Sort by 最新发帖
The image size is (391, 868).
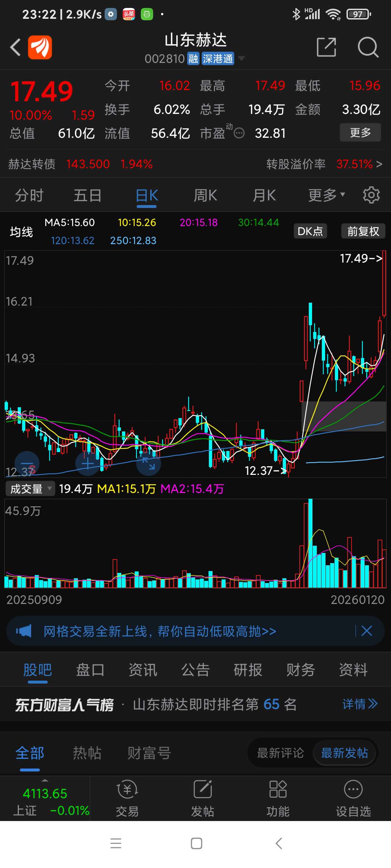(345, 753)
